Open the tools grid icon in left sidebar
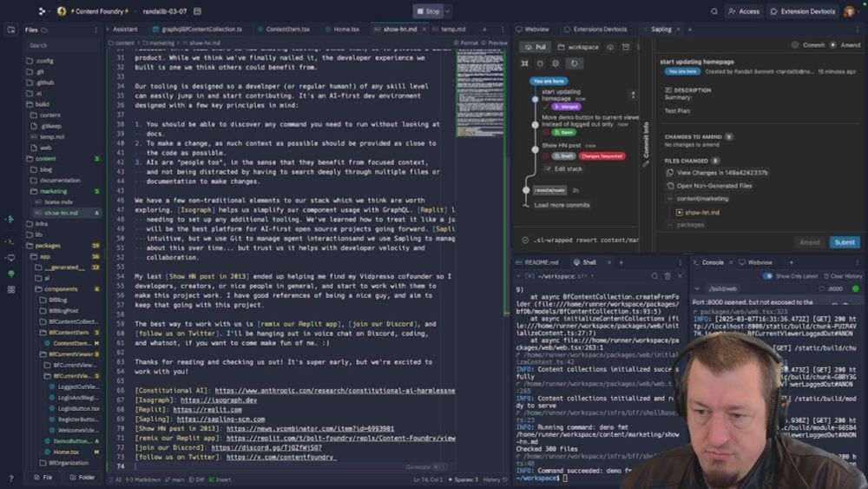 tap(11, 289)
